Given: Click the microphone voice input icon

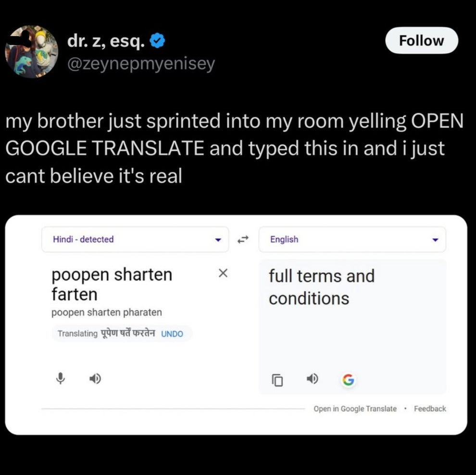Looking at the screenshot, I should [x=60, y=379].
